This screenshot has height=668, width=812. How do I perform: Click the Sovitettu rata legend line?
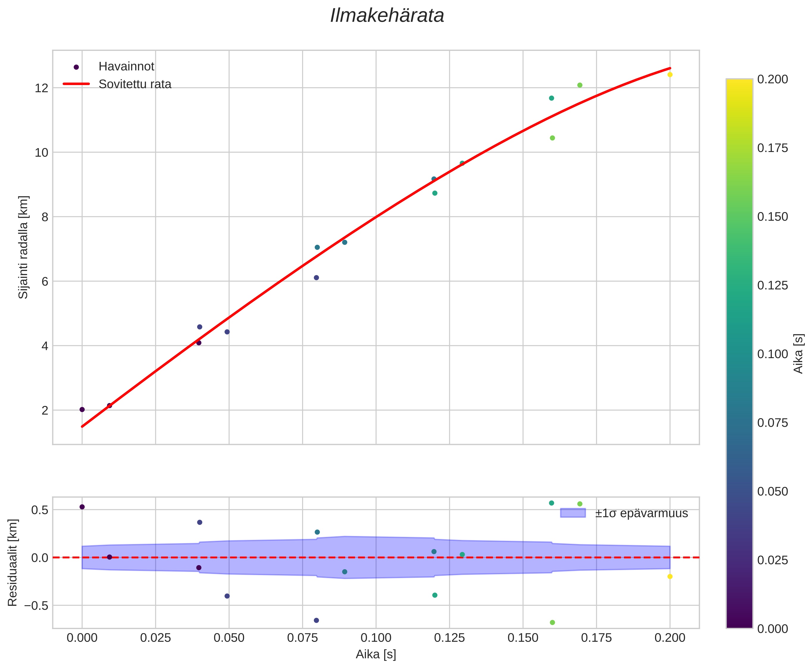pyautogui.click(x=76, y=84)
